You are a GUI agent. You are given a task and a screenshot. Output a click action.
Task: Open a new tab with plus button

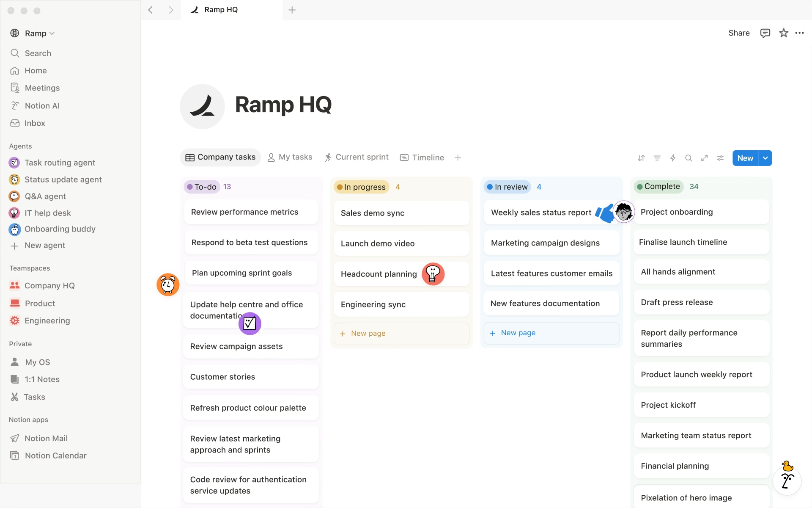click(292, 10)
